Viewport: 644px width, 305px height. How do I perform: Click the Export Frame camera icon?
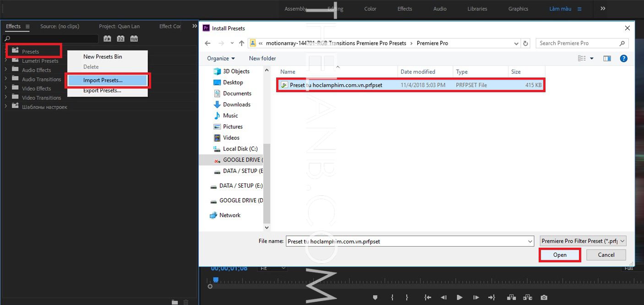pos(544,298)
